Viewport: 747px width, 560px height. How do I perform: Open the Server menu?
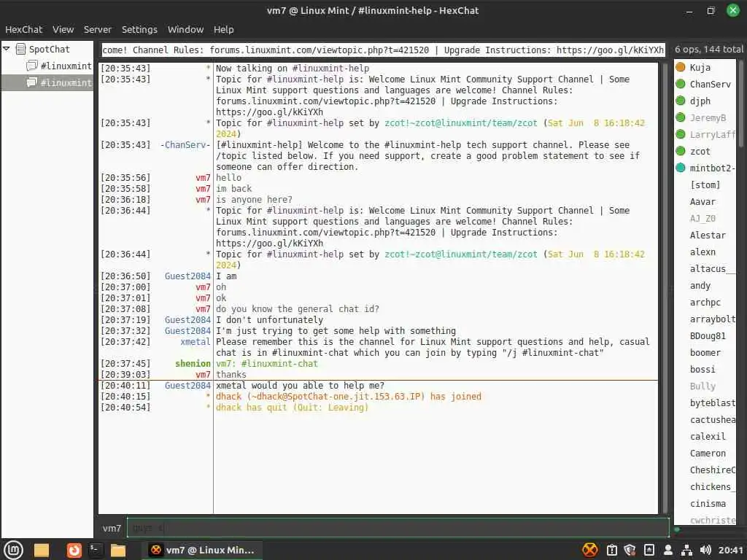pos(98,29)
